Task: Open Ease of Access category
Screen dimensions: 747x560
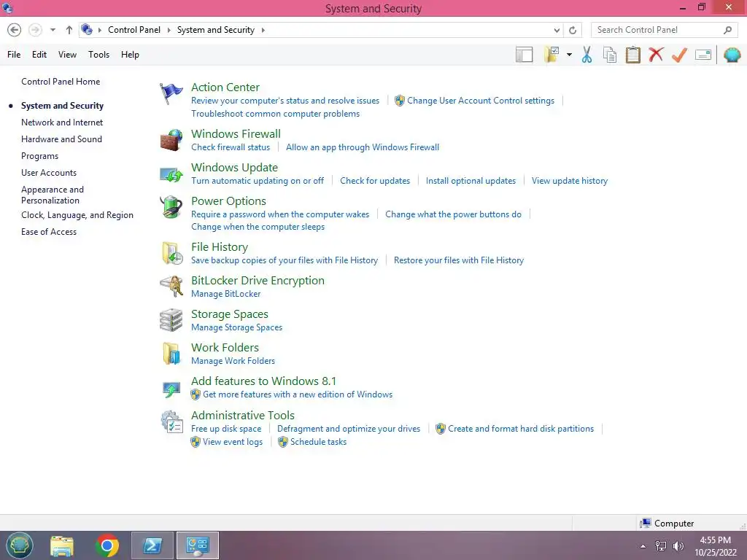Action: click(49, 232)
